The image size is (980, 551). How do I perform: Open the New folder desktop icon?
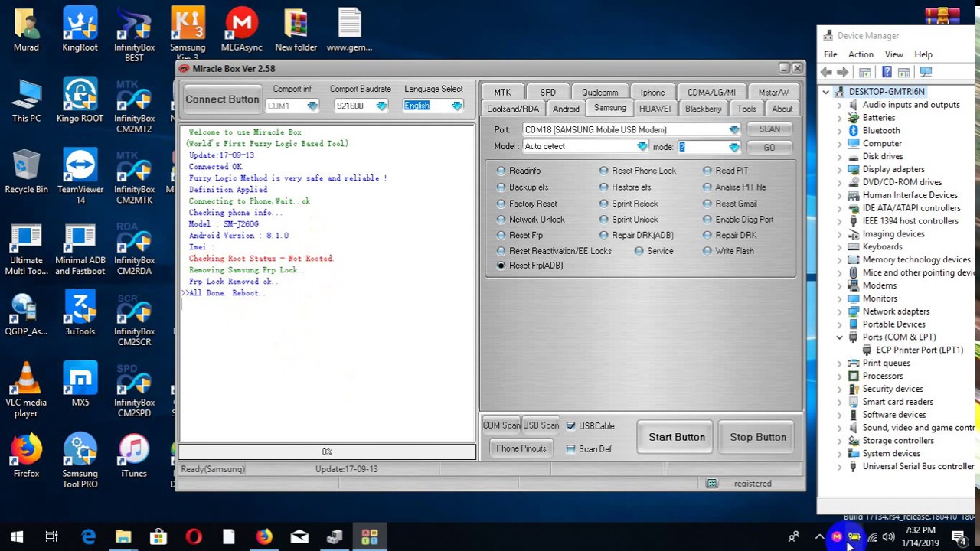[296, 29]
